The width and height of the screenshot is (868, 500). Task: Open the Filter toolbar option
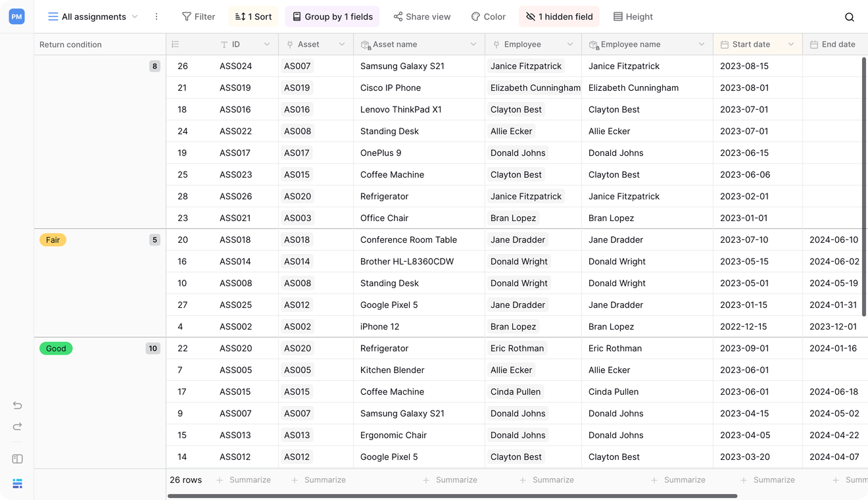click(199, 16)
